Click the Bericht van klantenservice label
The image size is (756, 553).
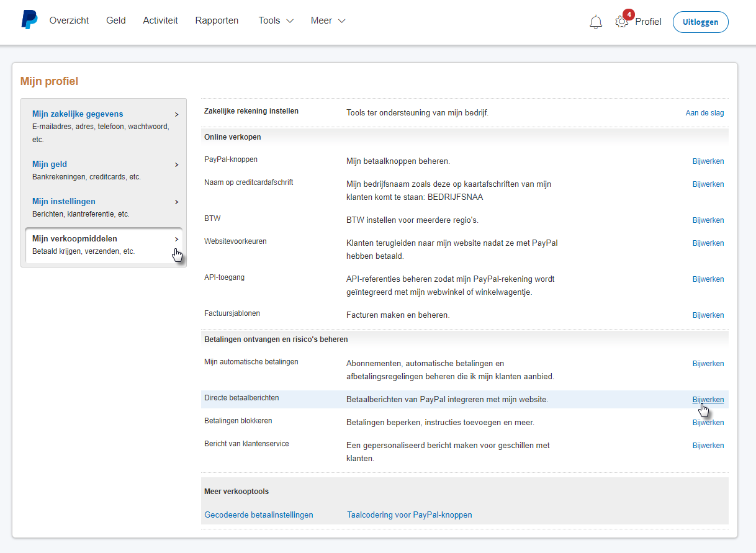coord(246,444)
